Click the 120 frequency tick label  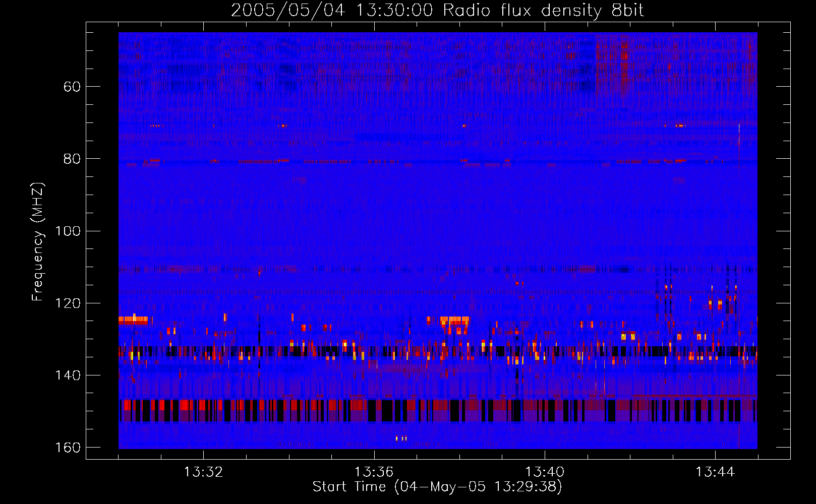tap(68, 303)
